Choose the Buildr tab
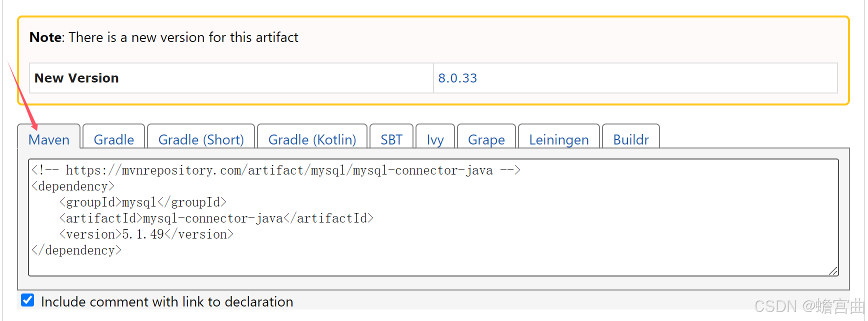This screenshot has width=868, height=321. point(631,136)
